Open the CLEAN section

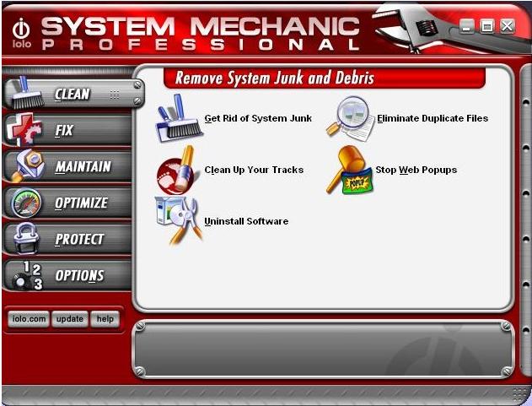tap(74, 94)
